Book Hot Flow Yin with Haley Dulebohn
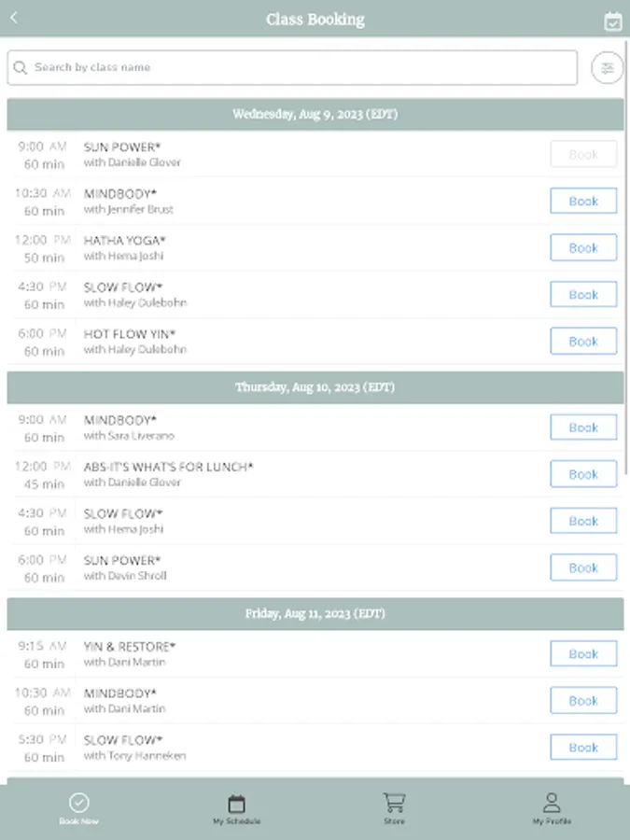The image size is (630, 840). (583, 341)
